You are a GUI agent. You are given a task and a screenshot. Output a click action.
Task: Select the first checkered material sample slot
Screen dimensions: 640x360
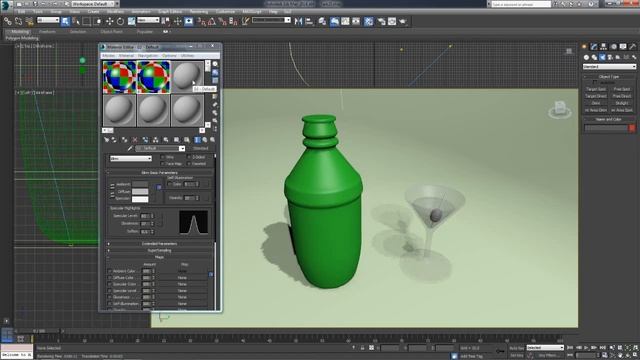point(119,77)
